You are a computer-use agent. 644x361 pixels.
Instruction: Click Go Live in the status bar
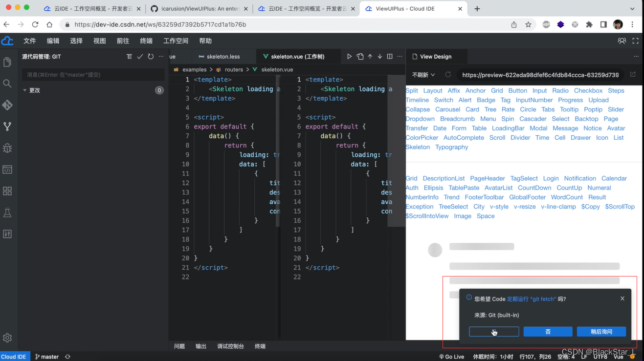coord(451,357)
